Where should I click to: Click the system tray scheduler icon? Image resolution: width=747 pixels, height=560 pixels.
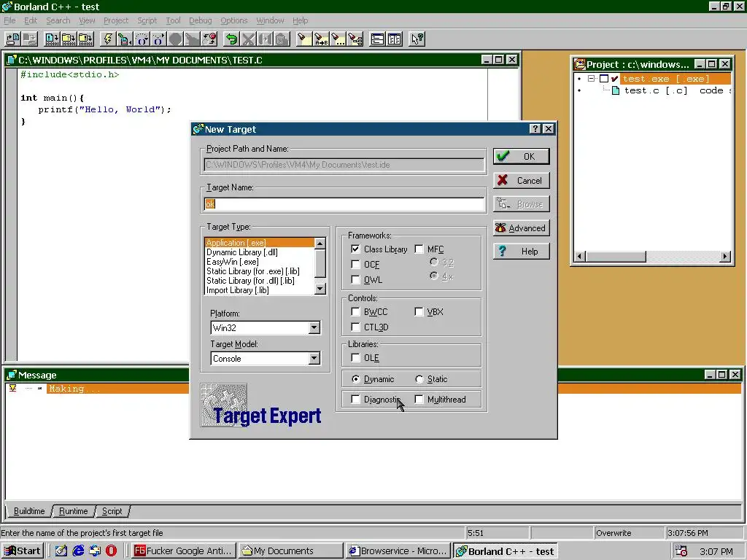coord(681,551)
